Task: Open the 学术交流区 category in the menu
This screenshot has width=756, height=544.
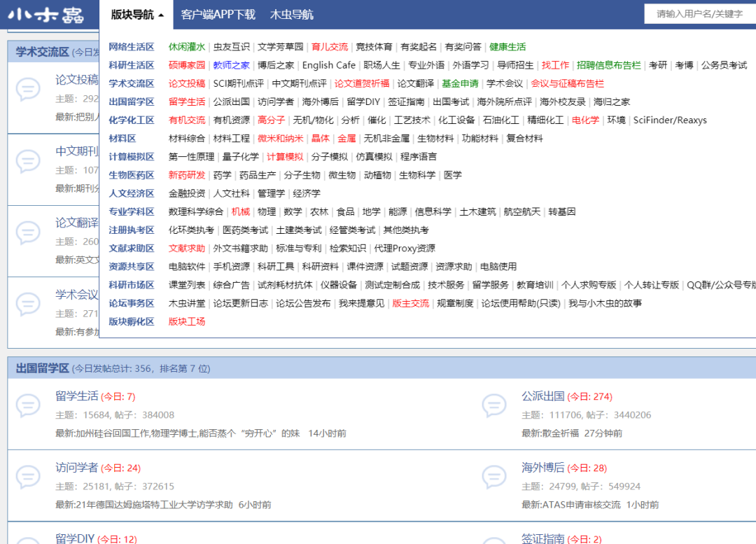Action: pos(131,83)
